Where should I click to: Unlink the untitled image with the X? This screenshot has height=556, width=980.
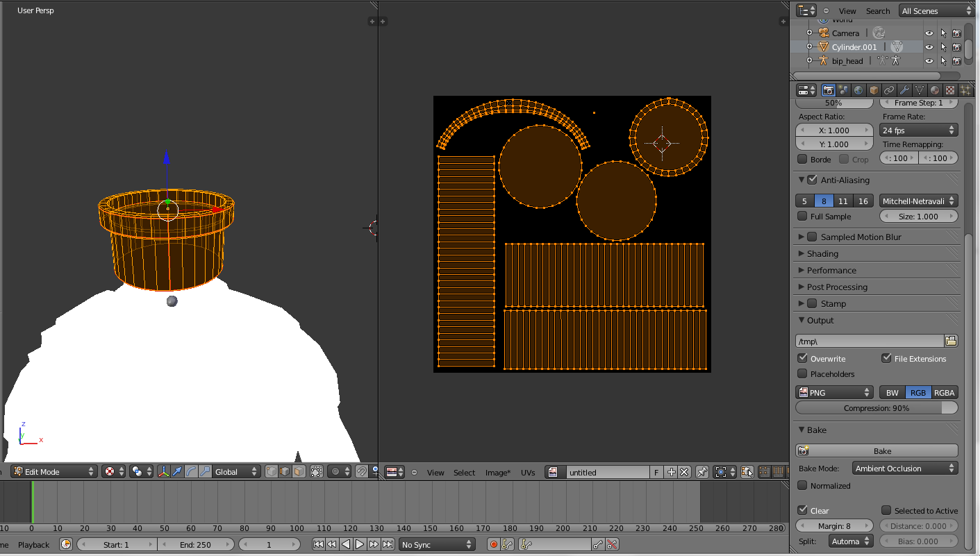[684, 472]
